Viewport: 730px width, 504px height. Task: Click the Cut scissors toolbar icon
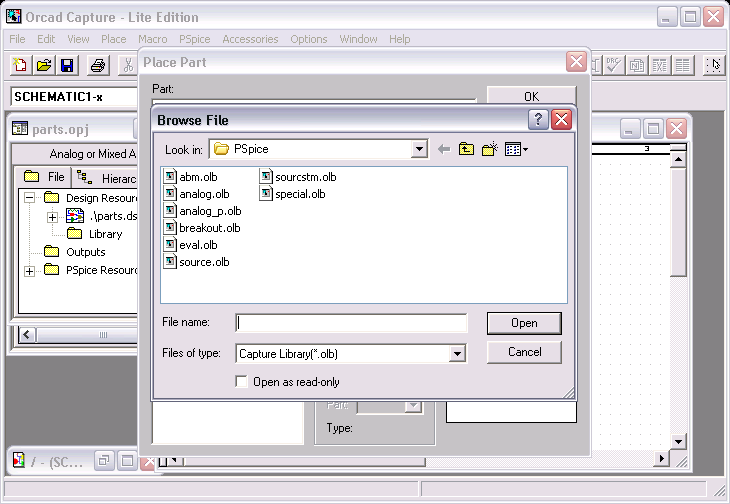[x=128, y=65]
